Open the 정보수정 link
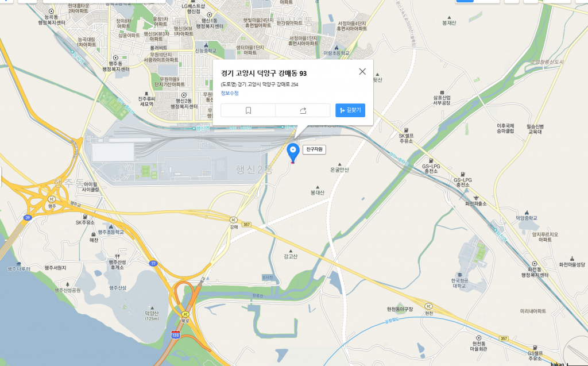The height and width of the screenshot is (366, 588). 230,93
